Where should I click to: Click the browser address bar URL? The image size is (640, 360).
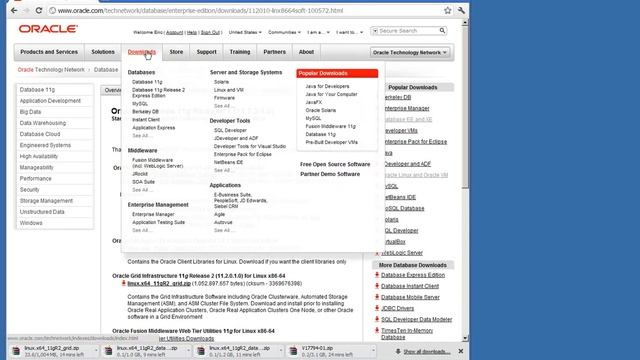point(200,11)
